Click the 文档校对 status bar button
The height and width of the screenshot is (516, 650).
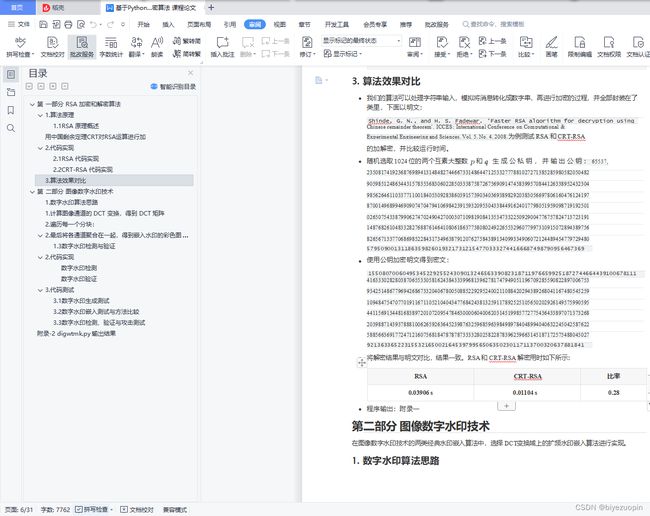tap(137, 509)
